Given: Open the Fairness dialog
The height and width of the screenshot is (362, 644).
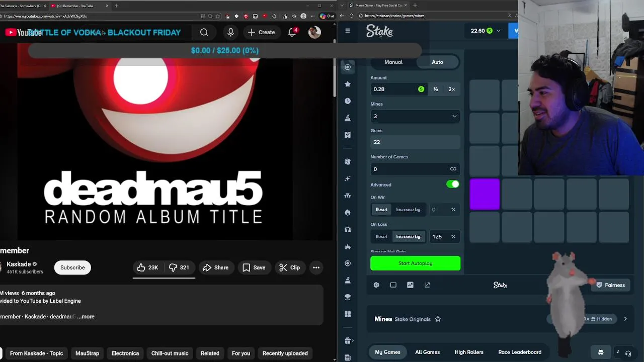Looking at the screenshot, I should (610, 285).
